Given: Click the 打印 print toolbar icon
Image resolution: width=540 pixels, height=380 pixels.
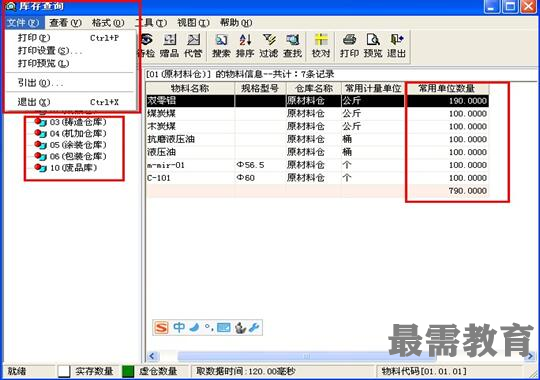Looking at the screenshot, I should pos(350,46).
